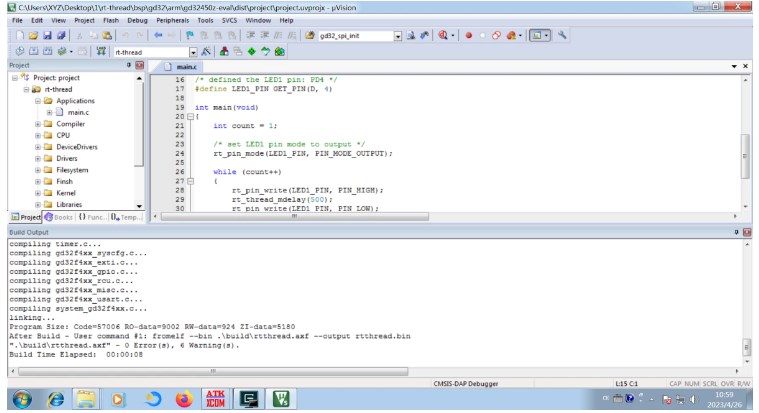Open the debug session dropdown arrow
Screen dimensions: 759x413
453,35
